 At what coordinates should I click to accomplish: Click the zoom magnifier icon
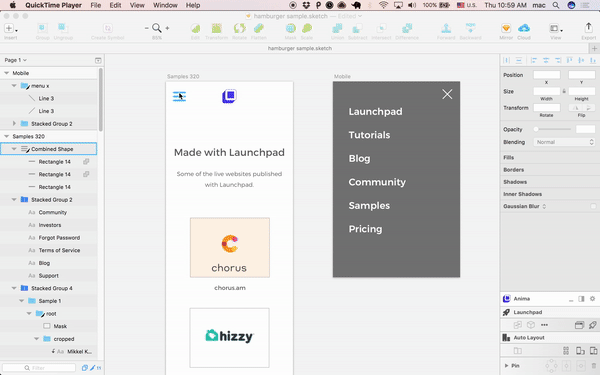(157, 28)
